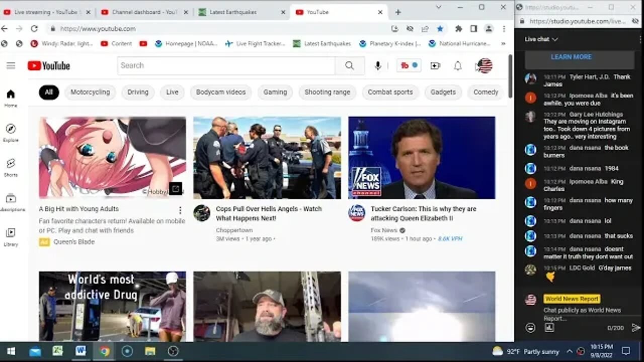Select the Motorcycling filter chip
This screenshot has width=644, height=362.
click(90, 92)
